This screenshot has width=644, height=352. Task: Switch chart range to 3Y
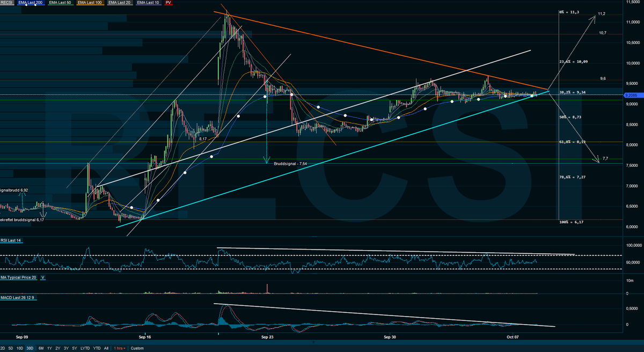tap(65, 348)
